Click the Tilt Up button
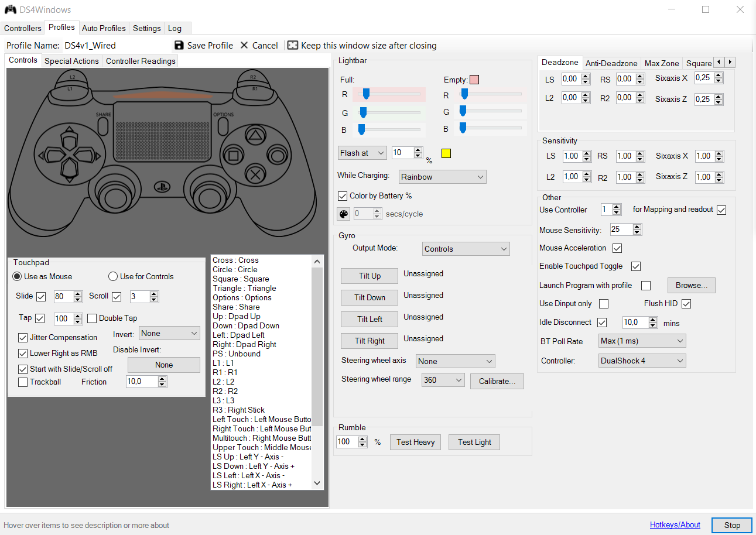This screenshot has height=535, width=756. (x=370, y=276)
